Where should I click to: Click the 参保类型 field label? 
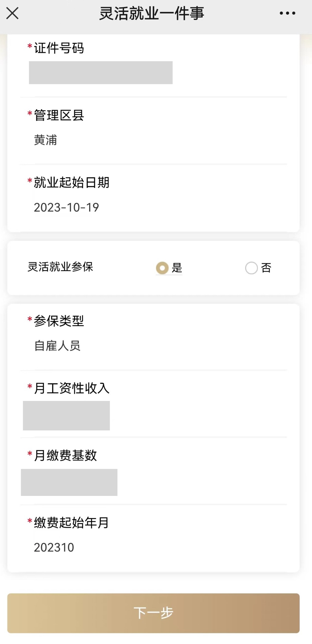coord(59,321)
